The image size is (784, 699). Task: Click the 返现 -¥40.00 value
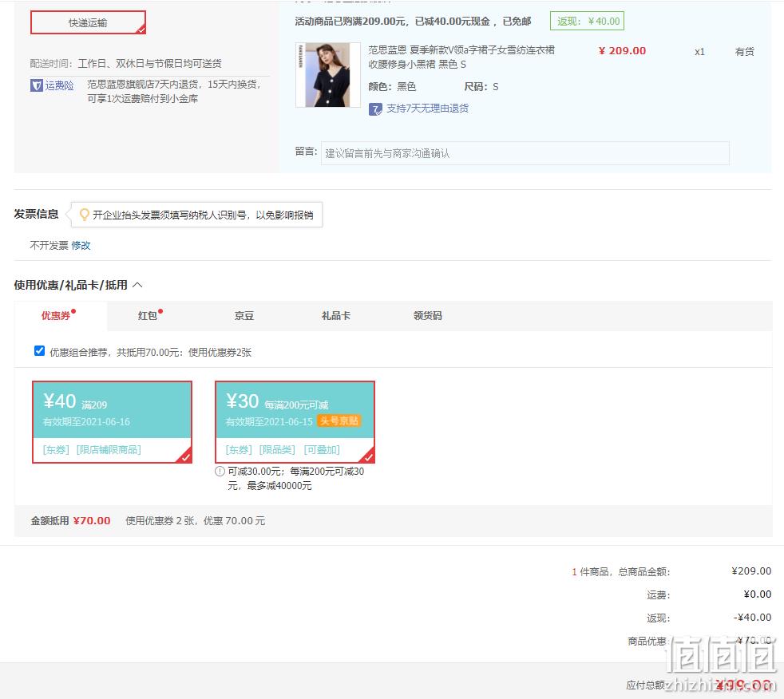click(753, 617)
